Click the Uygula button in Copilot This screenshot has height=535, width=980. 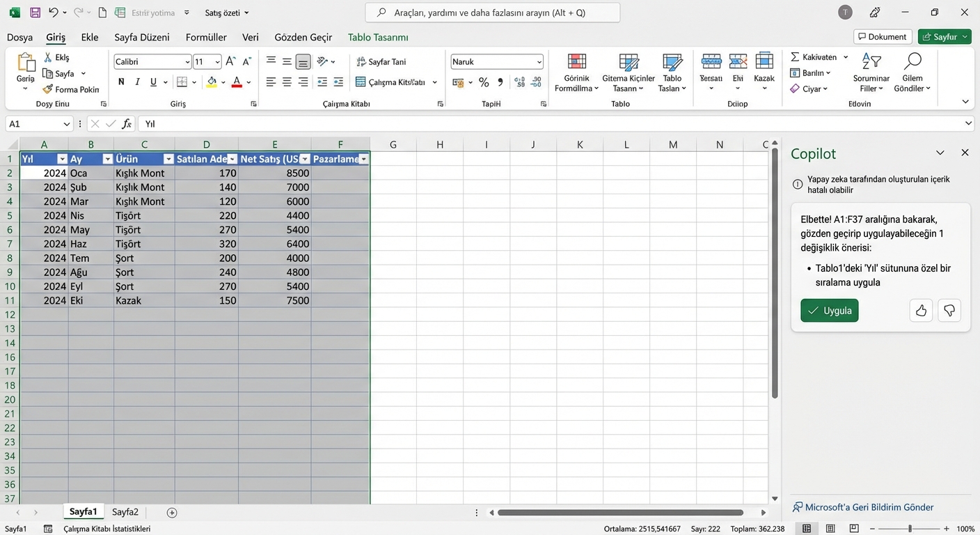click(829, 311)
